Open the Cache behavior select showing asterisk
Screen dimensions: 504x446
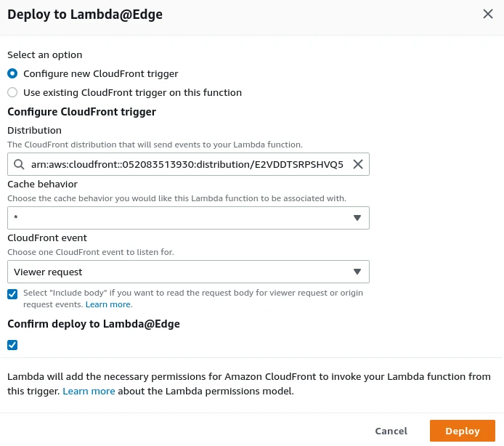(x=182, y=218)
